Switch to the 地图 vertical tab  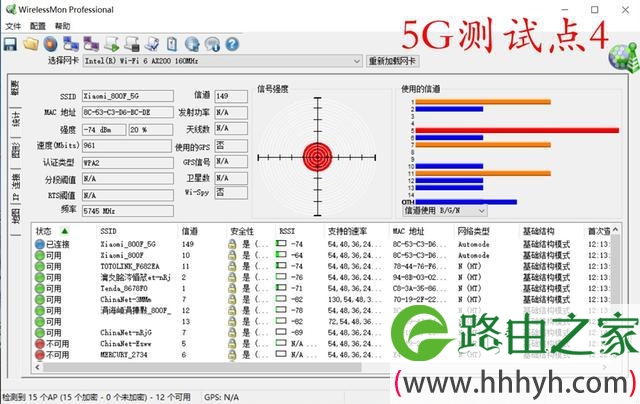[15, 216]
